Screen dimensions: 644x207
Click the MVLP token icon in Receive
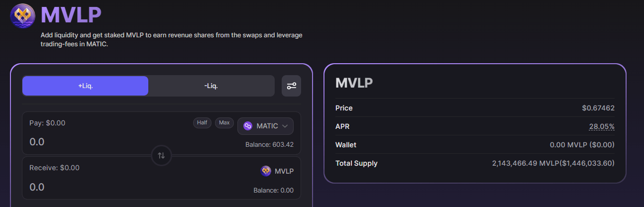pos(266,171)
